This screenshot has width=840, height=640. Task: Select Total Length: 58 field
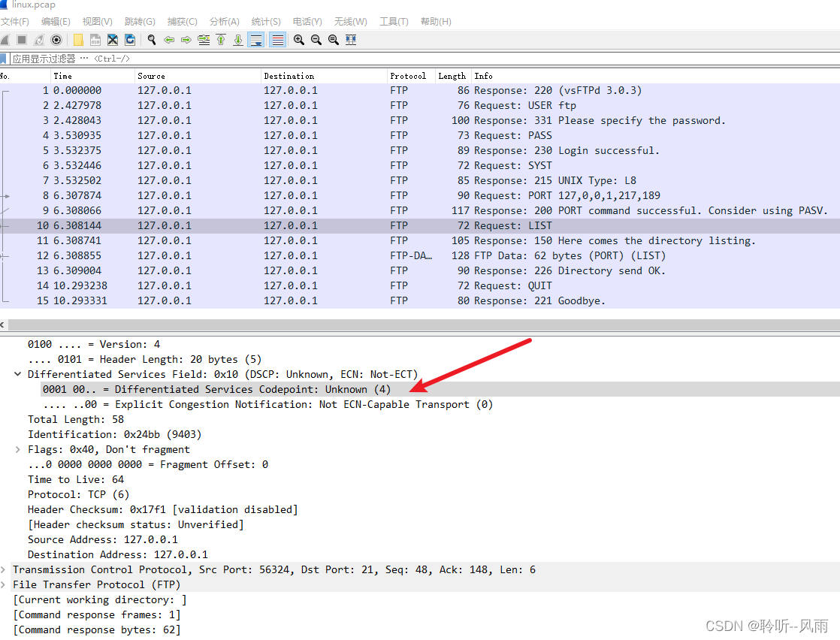(x=76, y=419)
